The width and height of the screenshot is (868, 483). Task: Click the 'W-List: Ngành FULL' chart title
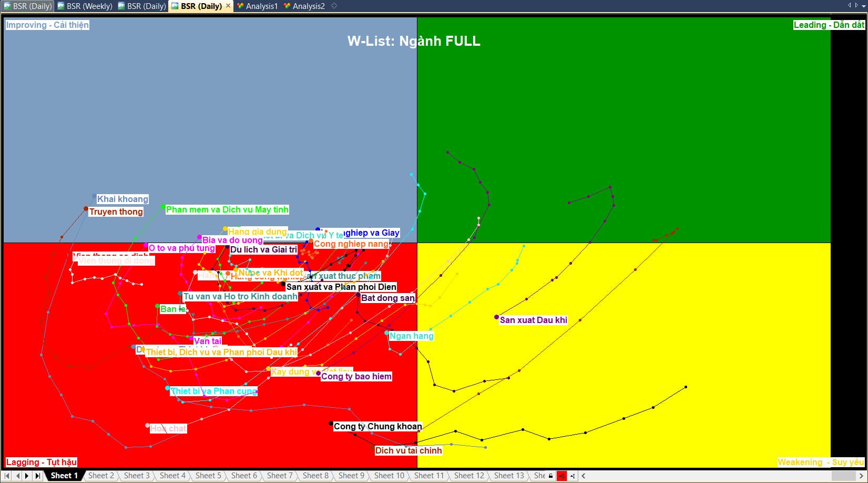point(414,41)
